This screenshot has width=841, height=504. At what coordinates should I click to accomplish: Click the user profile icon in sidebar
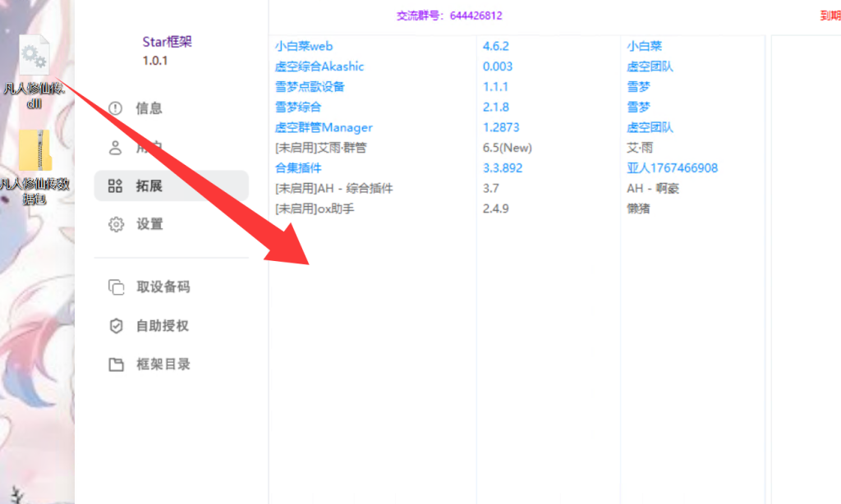point(116,148)
